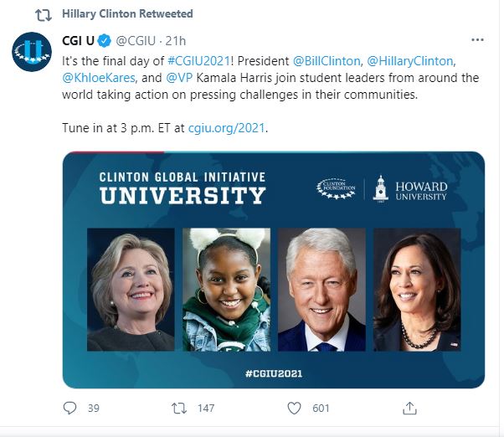Click the reply speech bubble icon
Screen dimensions: 504x437
70,409
